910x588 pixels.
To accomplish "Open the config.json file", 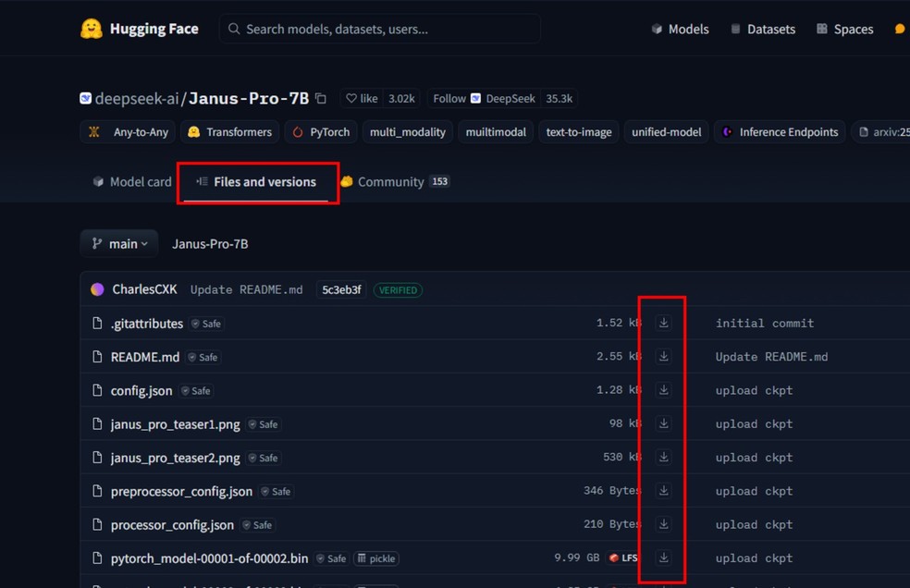I will click(141, 391).
